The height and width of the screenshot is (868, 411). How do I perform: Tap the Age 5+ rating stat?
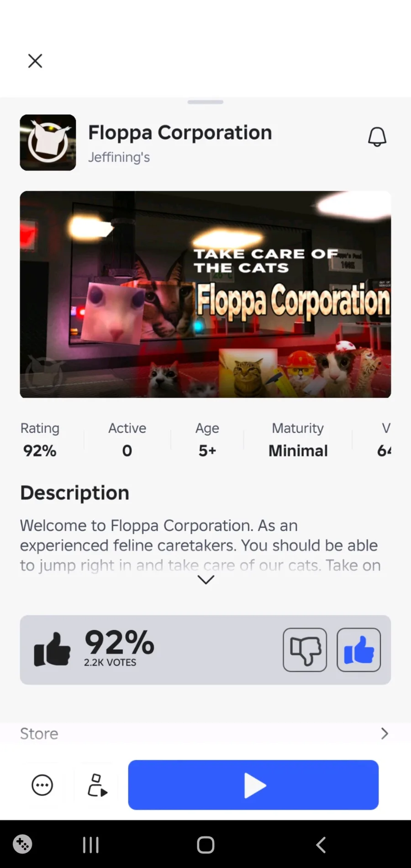pyautogui.click(x=207, y=440)
